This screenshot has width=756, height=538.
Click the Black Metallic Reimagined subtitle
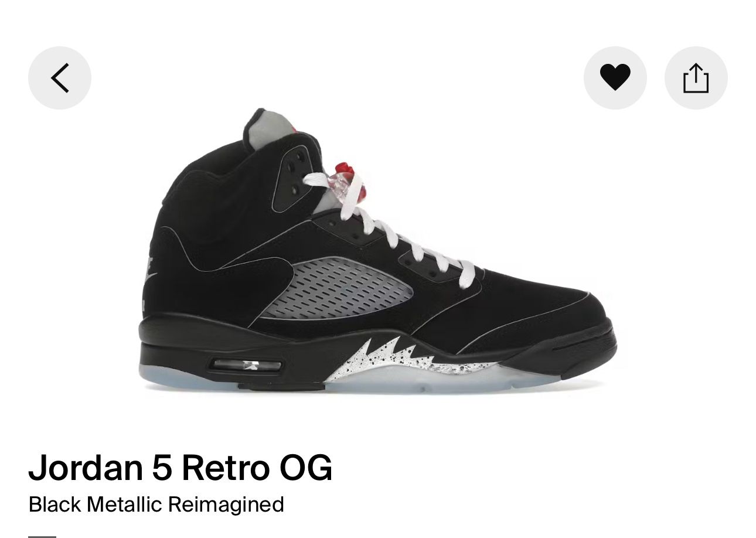point(156,505)
